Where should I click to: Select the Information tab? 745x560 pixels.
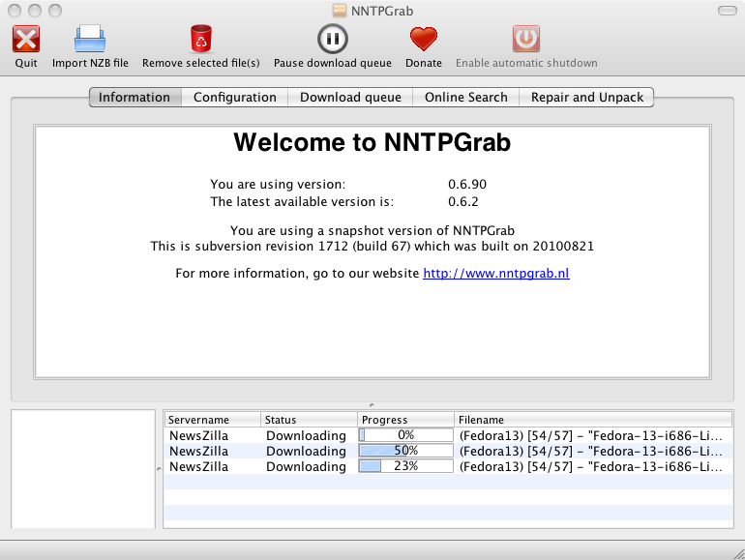(x=134, y=97)
